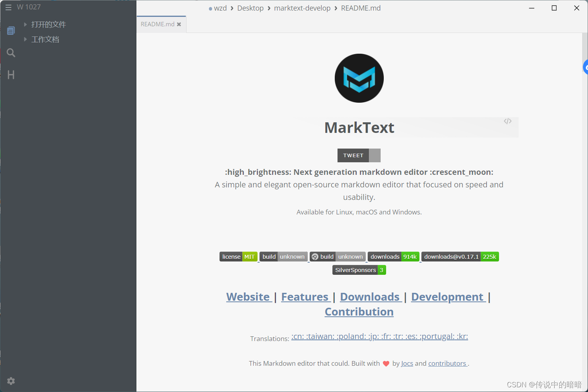Click the license MIT badge

[238, 256]
